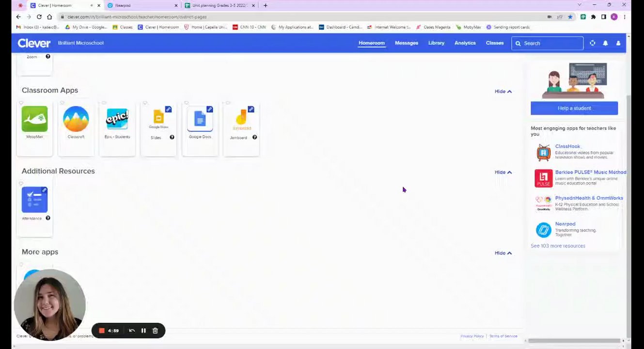Launch the Google Docs app
644x349 pixels.
click(x=200, y=119)
